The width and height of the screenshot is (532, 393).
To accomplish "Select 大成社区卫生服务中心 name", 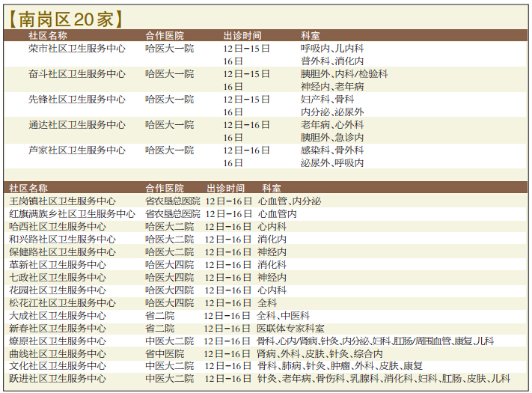I will [x=58, y=316].
